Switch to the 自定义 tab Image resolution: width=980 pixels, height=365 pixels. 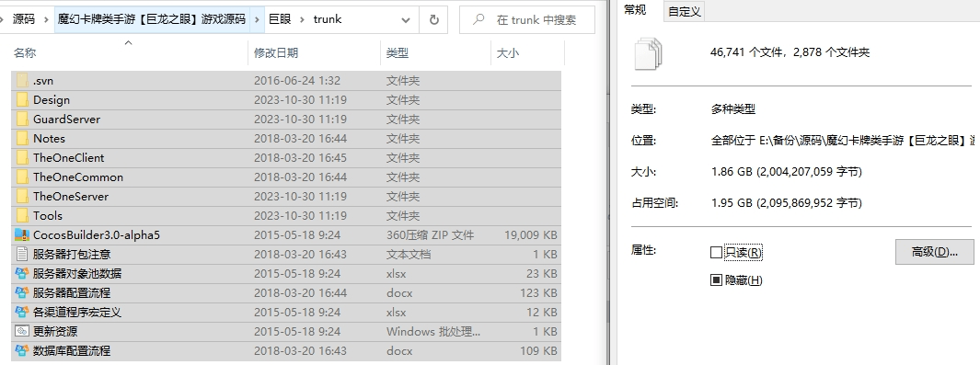(x=685, y=11)
